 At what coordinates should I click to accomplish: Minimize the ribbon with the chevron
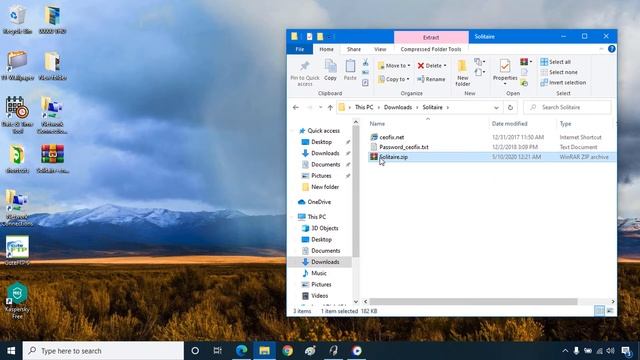coord(601,49)
